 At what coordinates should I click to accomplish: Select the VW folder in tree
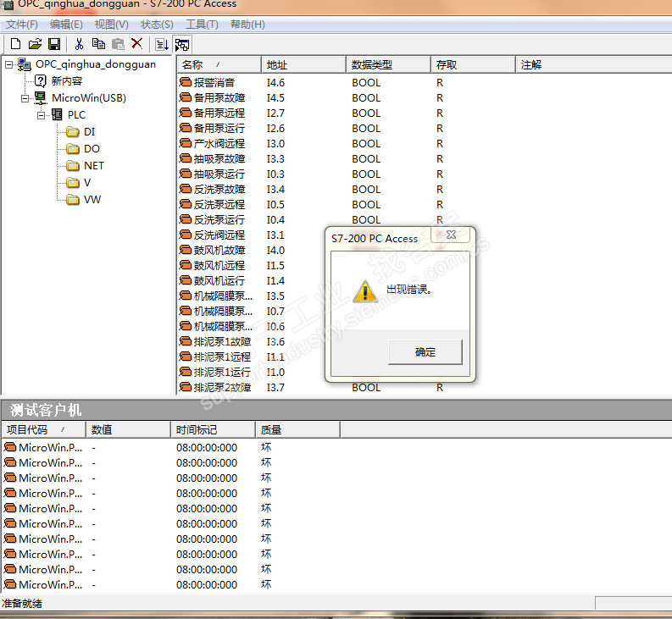point(84,200)
